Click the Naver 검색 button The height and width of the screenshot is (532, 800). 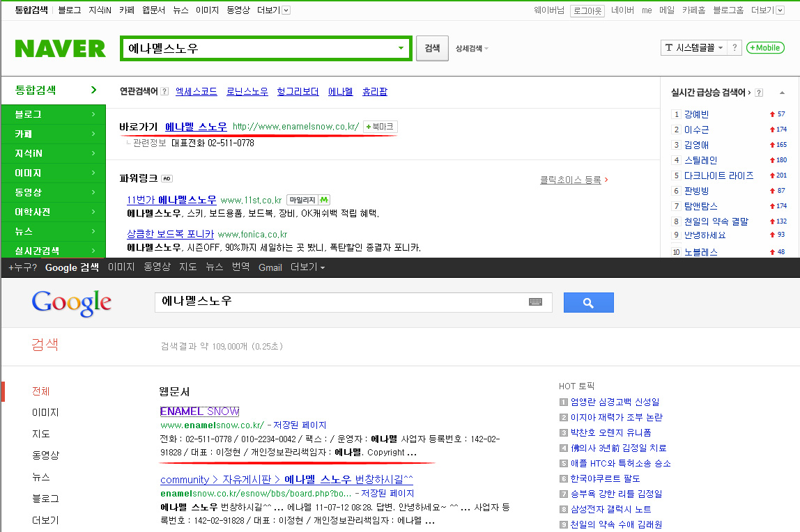pos(432,49)
